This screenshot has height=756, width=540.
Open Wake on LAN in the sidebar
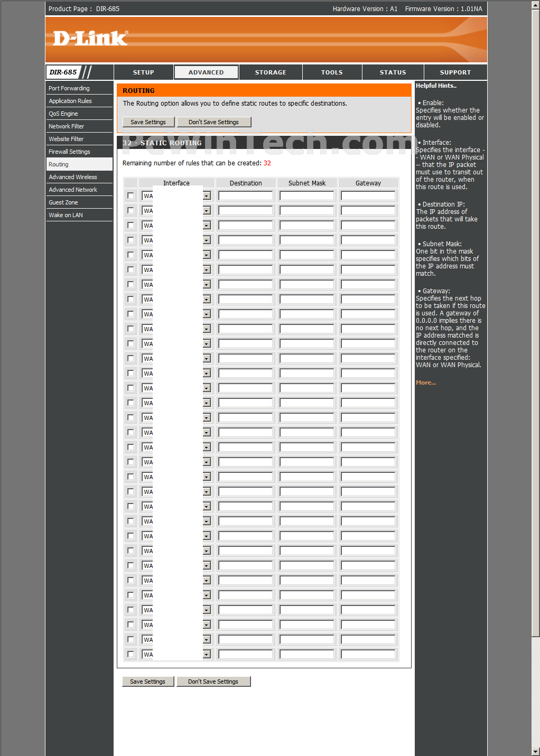click(79, 215)
